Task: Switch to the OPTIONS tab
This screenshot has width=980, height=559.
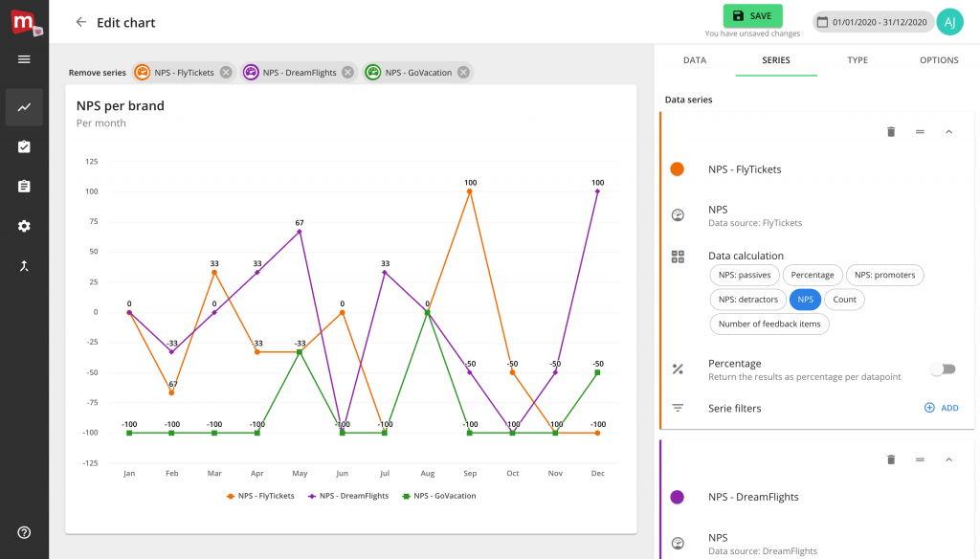Action: coord(939,60)
